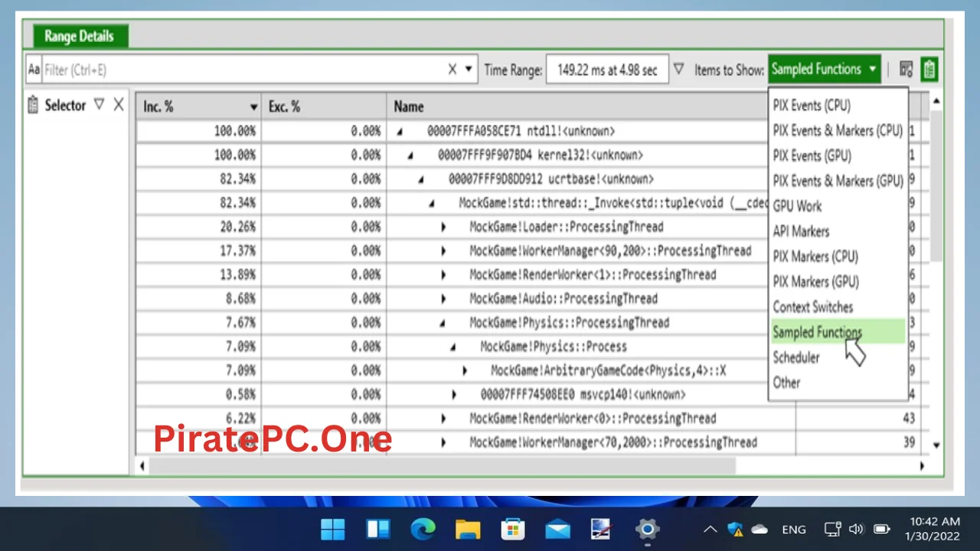Expand RenderWorker<1>::ProcessingThread node
This screenshot has height=551, width=980.
coord(443,275)
